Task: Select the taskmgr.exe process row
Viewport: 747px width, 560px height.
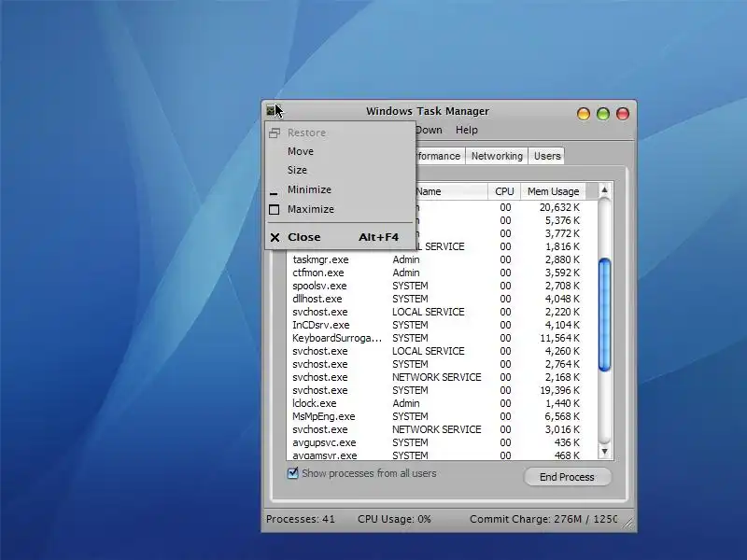Action: (x=441, y=259)
